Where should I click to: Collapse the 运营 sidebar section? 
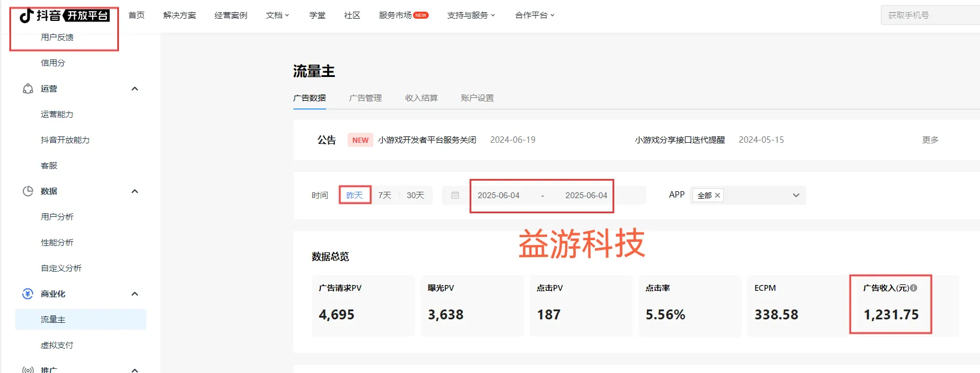coord(135,89)
